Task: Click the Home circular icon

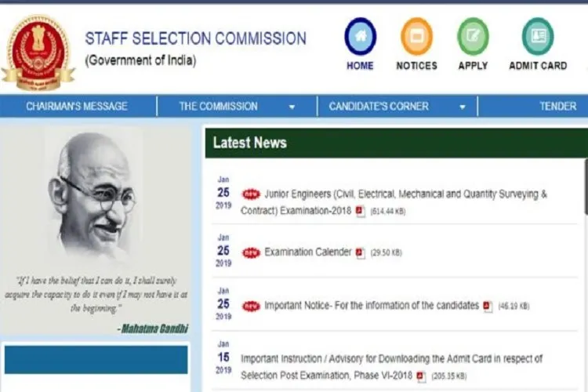Action: pyautogui.click(x=361, y=36)
